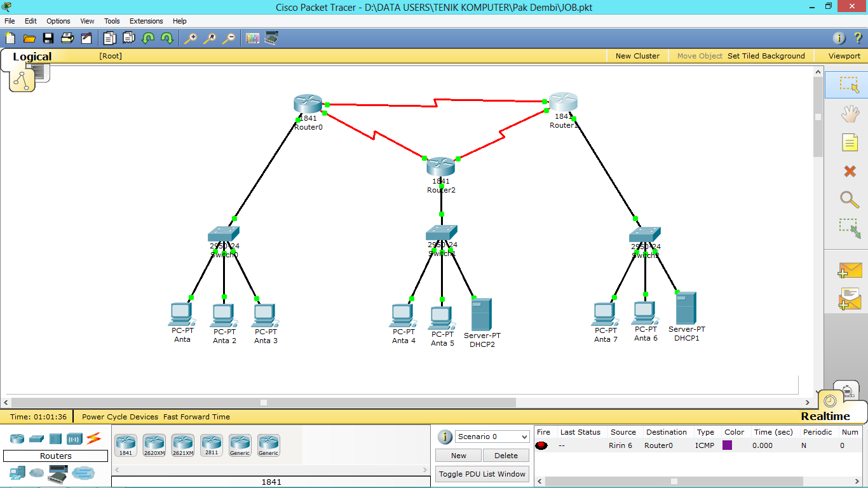Pick the Place Note tool
This screenshot has height=488, width=868.
coord(850,142)
